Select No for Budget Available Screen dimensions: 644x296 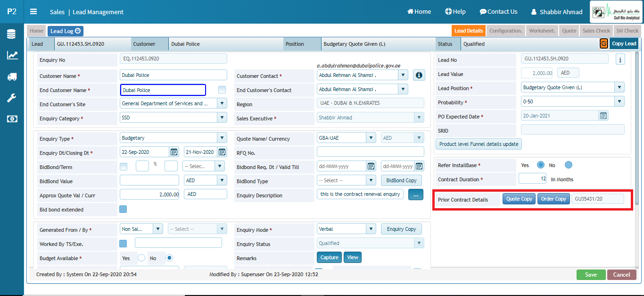[169, 258]
